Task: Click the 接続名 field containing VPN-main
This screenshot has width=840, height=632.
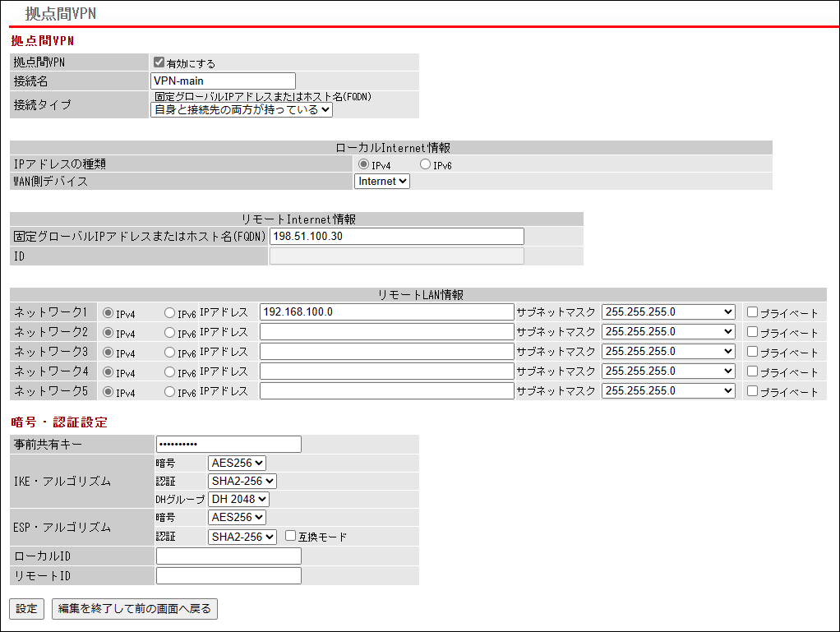Action: pos(223,81)
